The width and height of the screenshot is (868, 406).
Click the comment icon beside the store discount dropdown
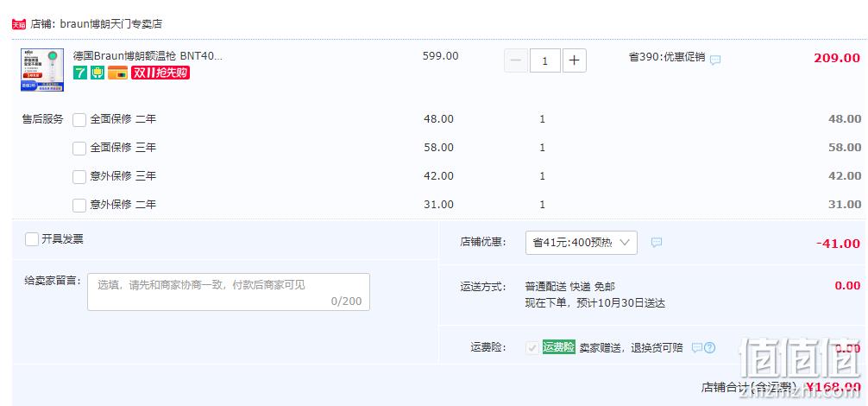pos(657,243)
